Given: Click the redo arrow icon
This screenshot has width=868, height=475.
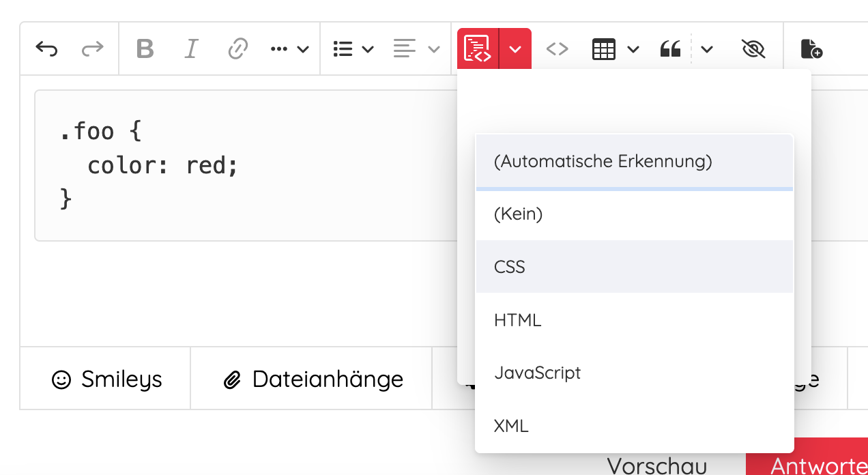Looking at the screenshot, I should click(x=92, y=49).
